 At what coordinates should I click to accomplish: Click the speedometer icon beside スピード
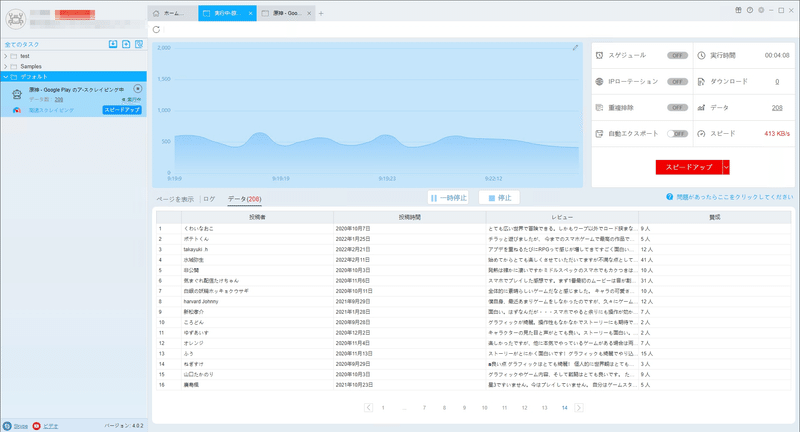[x=702, y=134]
